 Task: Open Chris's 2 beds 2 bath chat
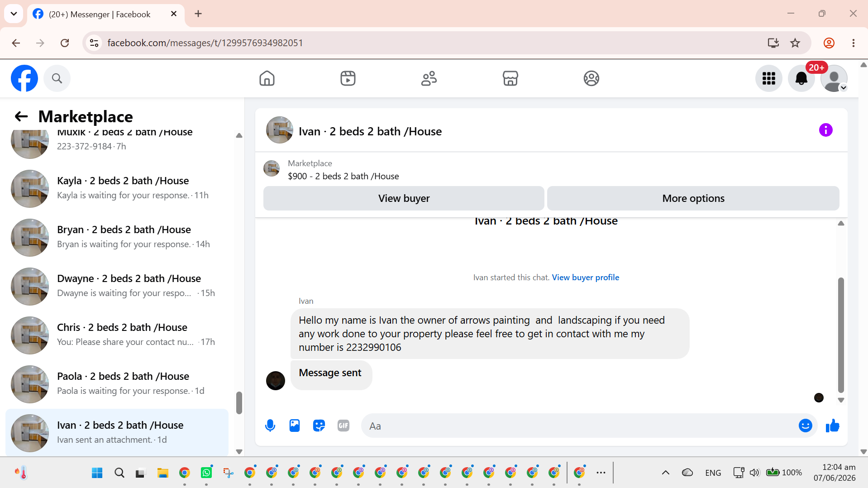pos(117,335)
